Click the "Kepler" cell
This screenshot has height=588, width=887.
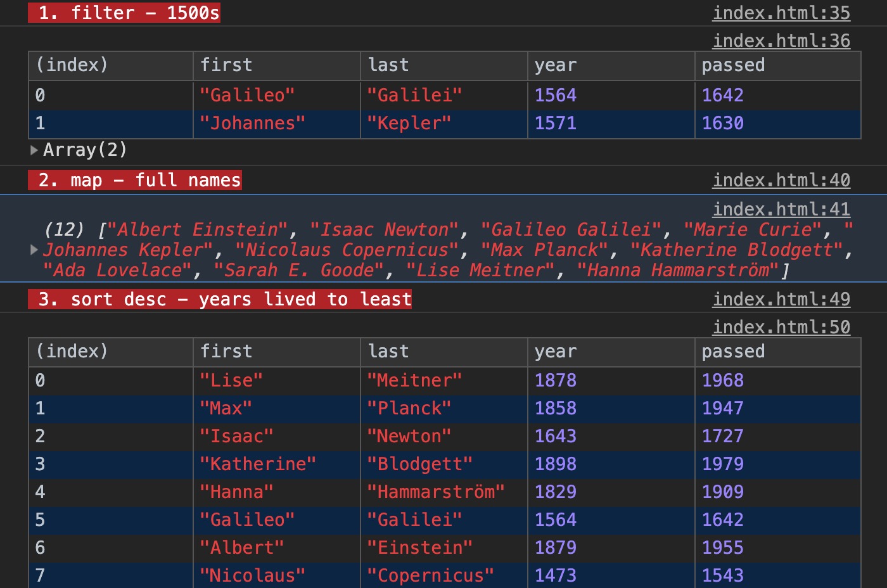pyautogui.click(x=443, y=123)
